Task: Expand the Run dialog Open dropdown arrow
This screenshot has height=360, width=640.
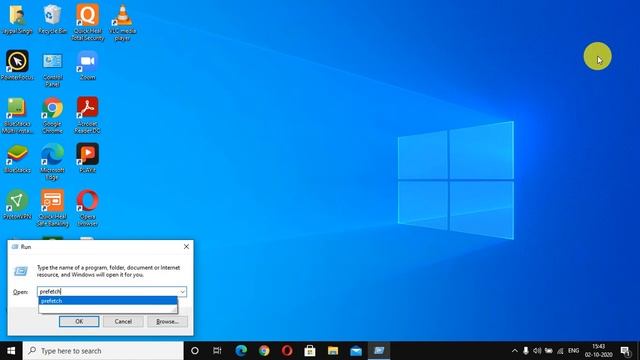Action: click(182, 292)
